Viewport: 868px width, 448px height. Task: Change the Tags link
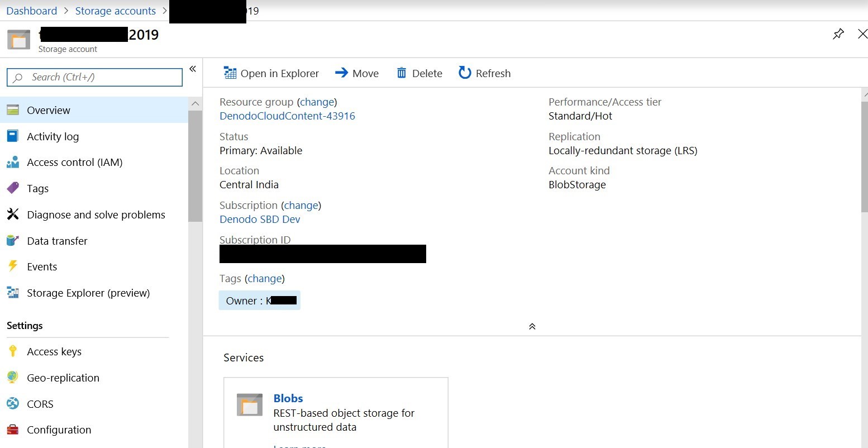point(265,278)
